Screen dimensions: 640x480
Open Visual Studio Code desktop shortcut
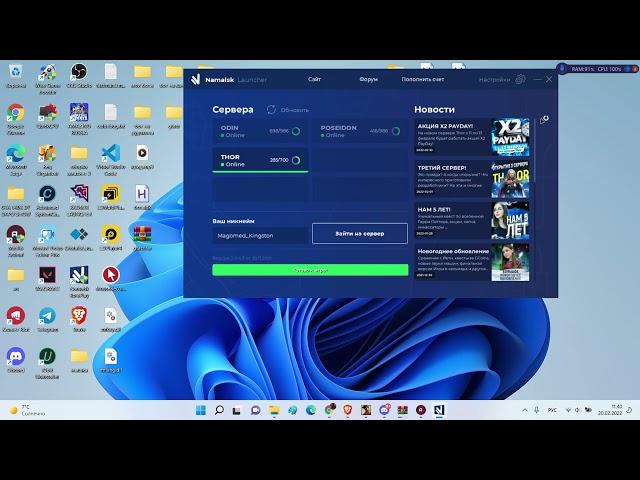click(x=111, y=160)
